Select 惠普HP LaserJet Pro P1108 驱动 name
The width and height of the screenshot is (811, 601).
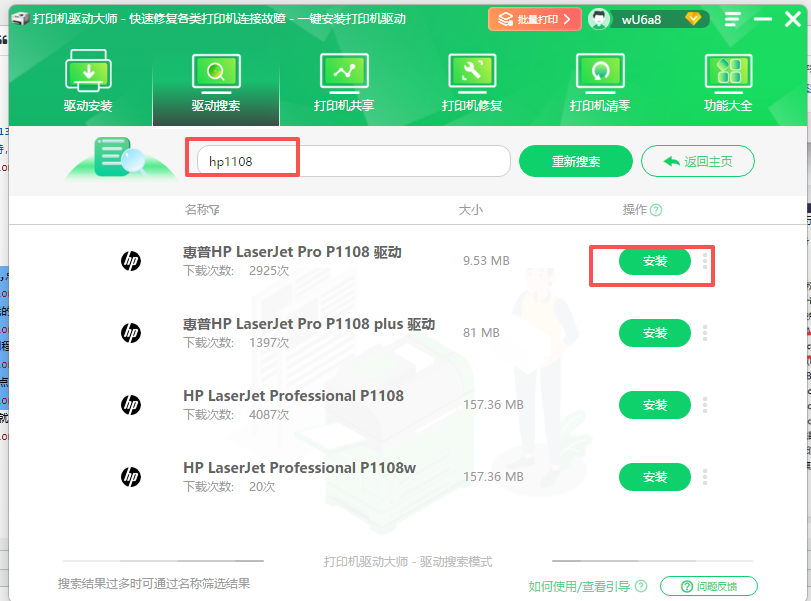tap(292, 252)
